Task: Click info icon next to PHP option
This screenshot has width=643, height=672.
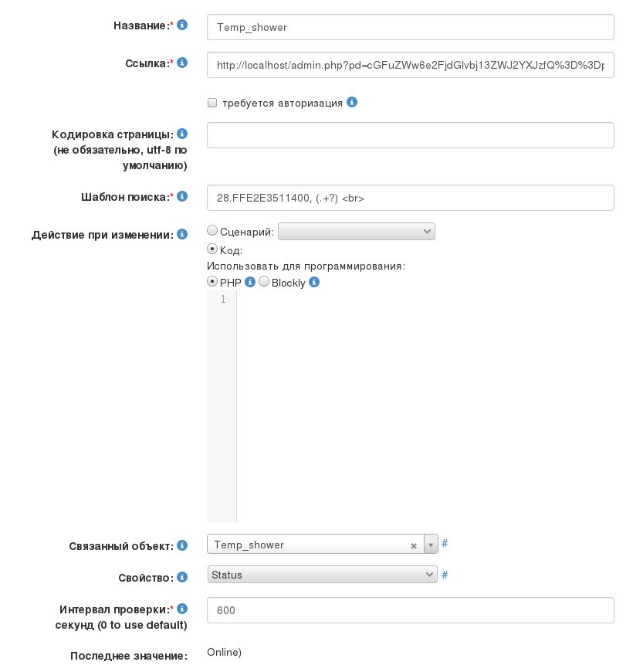Action: point(250,283)
